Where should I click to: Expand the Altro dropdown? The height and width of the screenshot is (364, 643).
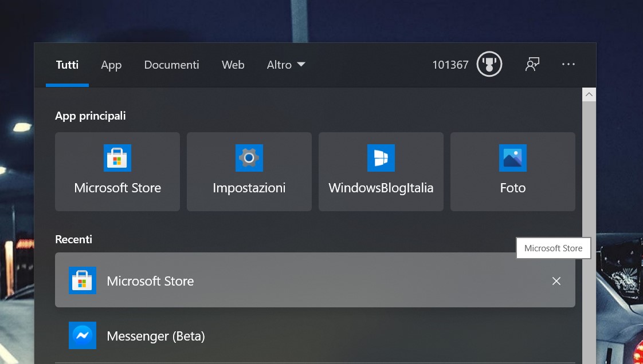tap(286, 65)
